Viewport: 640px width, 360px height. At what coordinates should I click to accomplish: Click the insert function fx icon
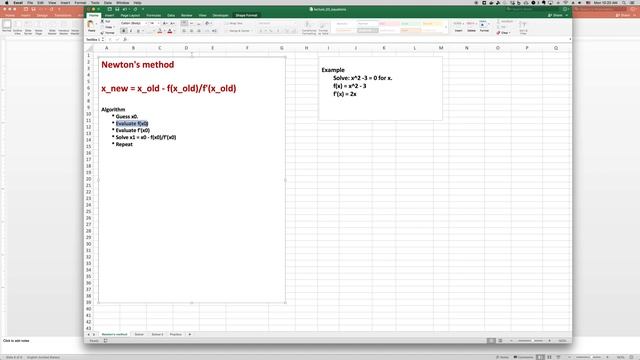pyautogui.click(x=125, y=40)
